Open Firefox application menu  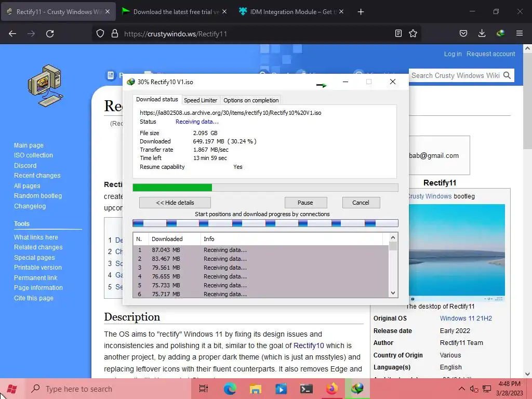pyautogui.click(x=520, y=33)
